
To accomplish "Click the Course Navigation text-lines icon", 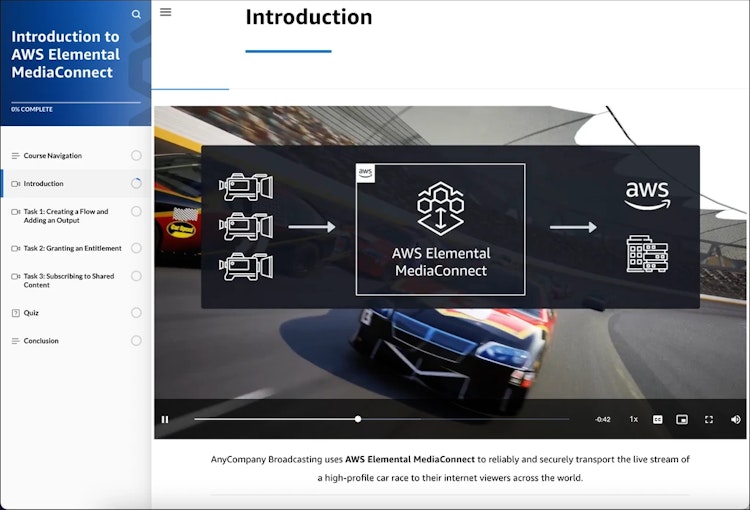I will 15,156.
